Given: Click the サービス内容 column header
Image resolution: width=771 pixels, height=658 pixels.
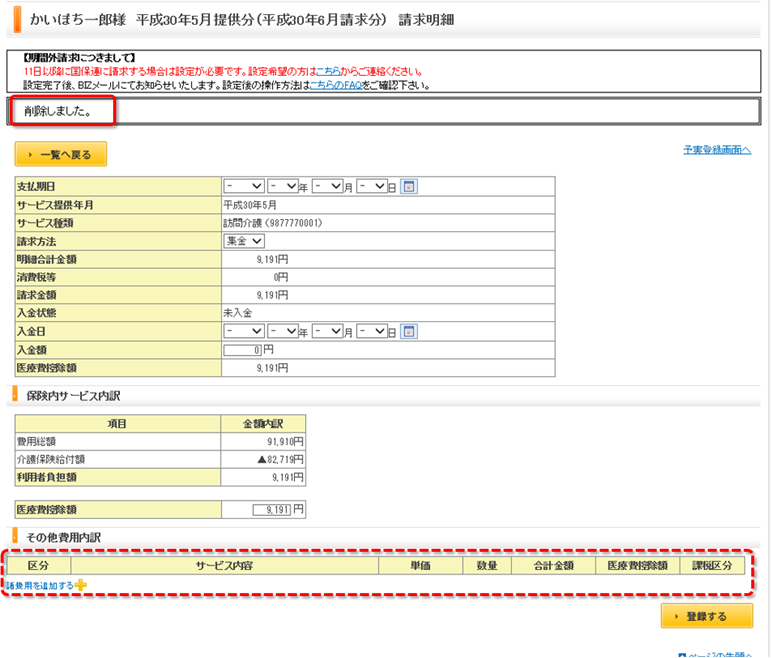Looking at the screenshot, I should (x=225, y=566).
